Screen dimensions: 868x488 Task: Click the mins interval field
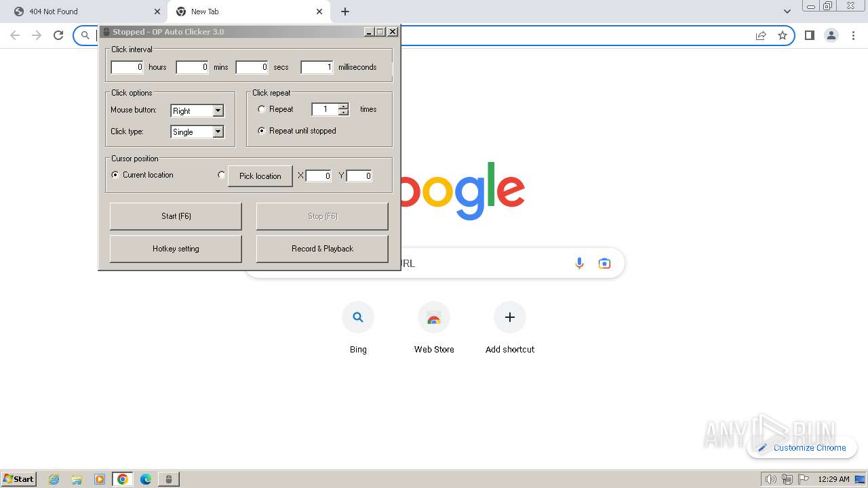pos(193,67)
